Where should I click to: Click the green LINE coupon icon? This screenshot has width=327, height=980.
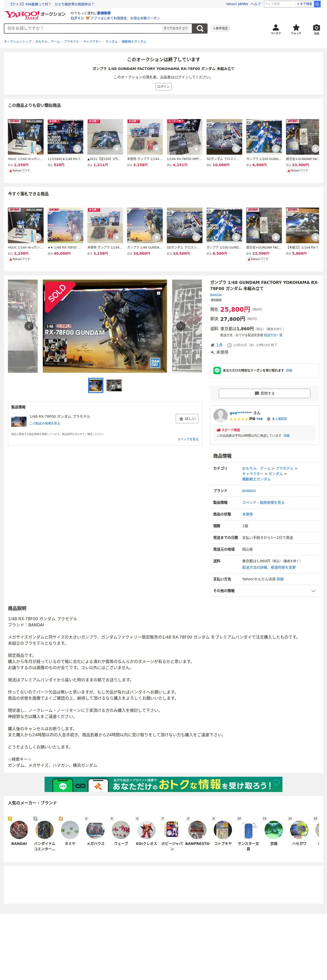tap(217, 370)
